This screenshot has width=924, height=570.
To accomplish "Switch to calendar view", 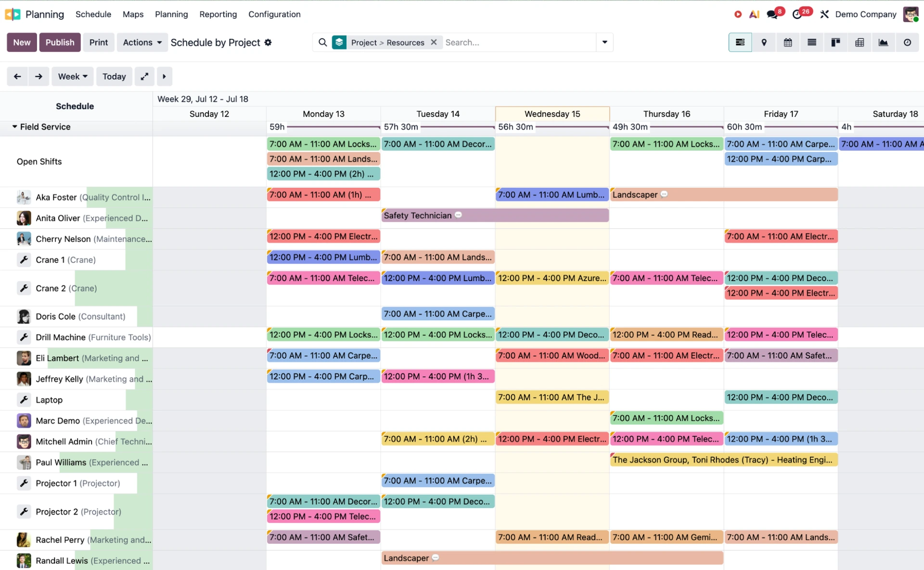I will 788,42.
